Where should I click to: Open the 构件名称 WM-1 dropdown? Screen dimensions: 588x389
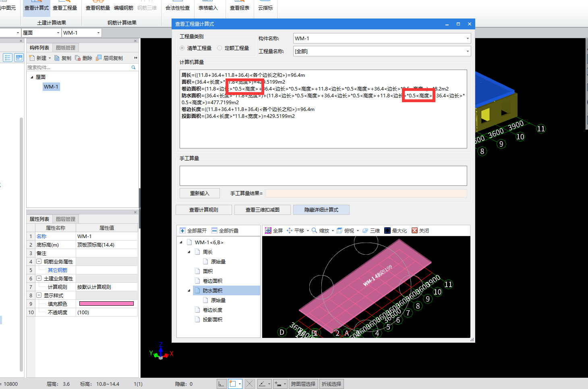(x=468, y=39)
